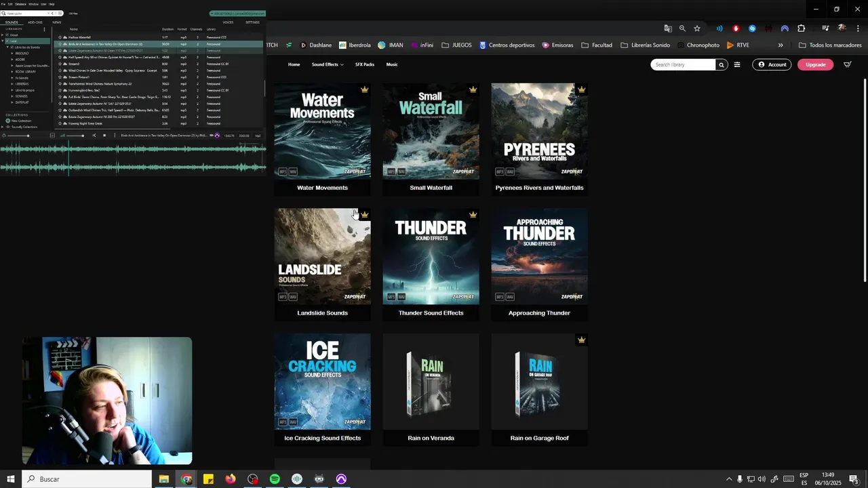Open File Explorer from the taskbar

click(x=164, y=479)
